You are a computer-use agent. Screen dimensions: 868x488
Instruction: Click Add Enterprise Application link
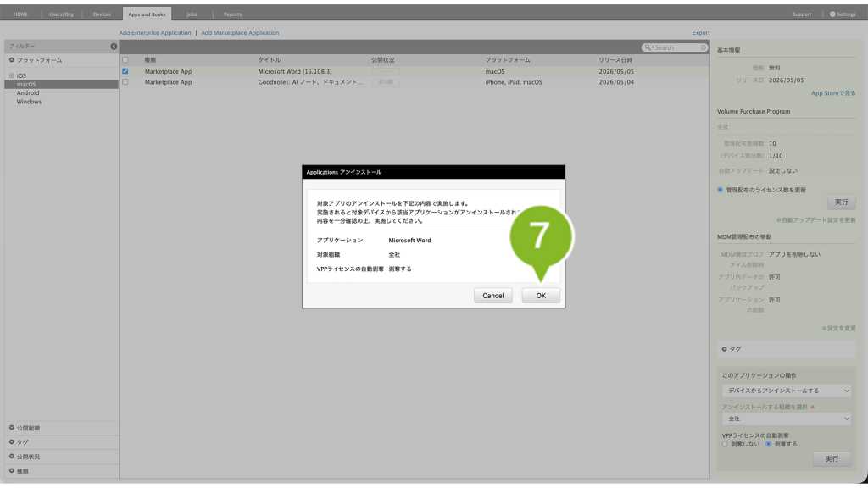tap(155, 33)
